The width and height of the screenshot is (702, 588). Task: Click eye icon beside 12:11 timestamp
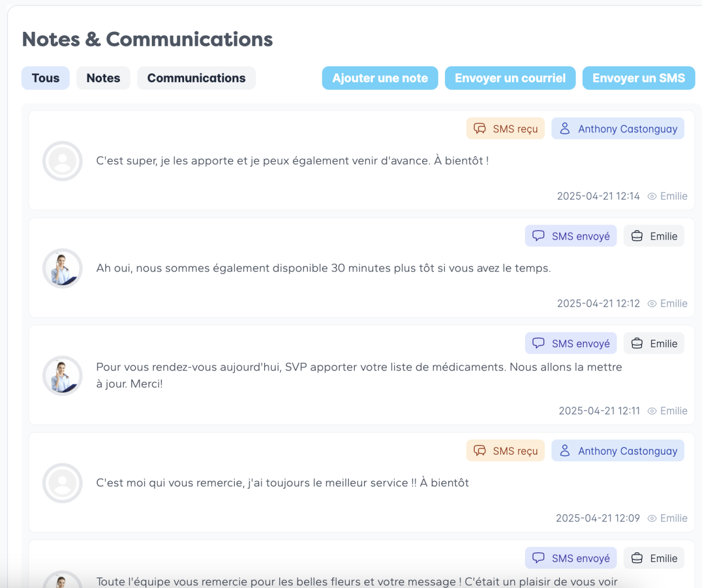click(652, 411)
